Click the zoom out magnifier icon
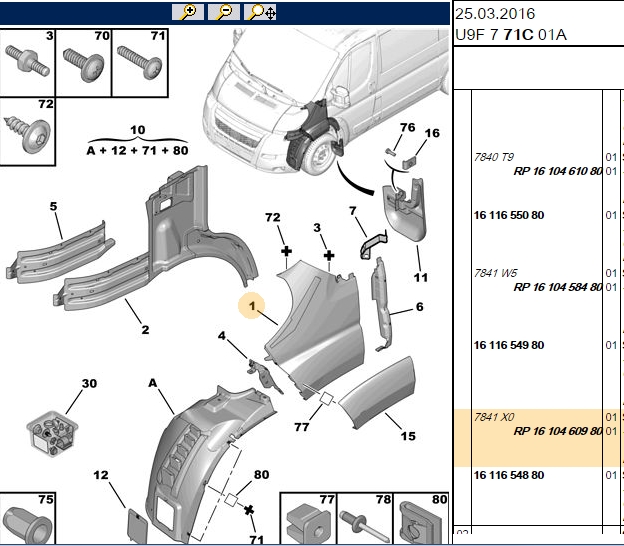Screen dimensions: 624x546 coord(224,12)
